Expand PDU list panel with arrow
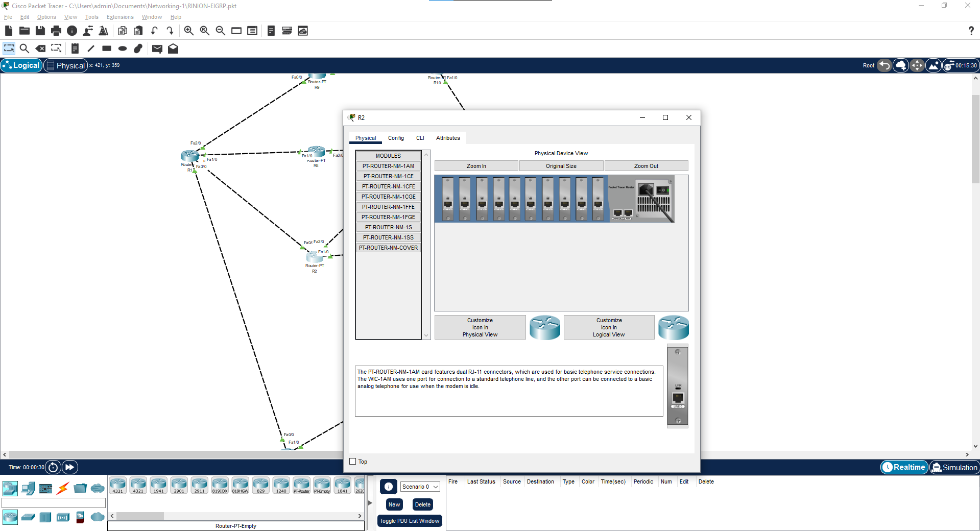Screen dimensions: 980x531 pyautogui.click(x=370, y=503)
